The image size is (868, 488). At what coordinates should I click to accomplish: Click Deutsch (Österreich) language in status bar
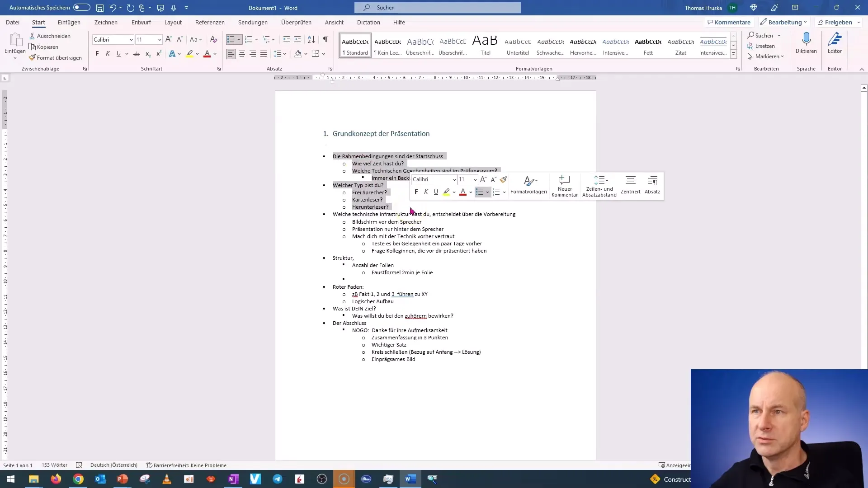pyautogui.click(x=113, y=465)
